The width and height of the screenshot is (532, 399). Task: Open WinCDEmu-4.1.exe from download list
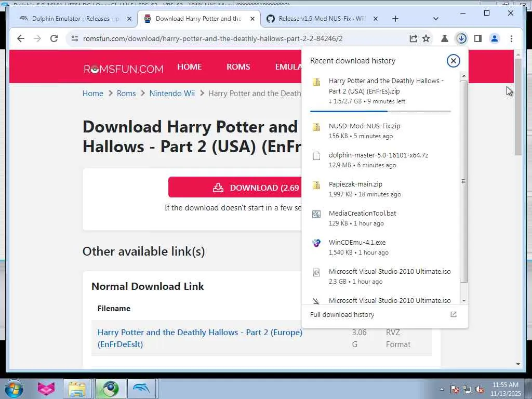(x=381, y=247)
